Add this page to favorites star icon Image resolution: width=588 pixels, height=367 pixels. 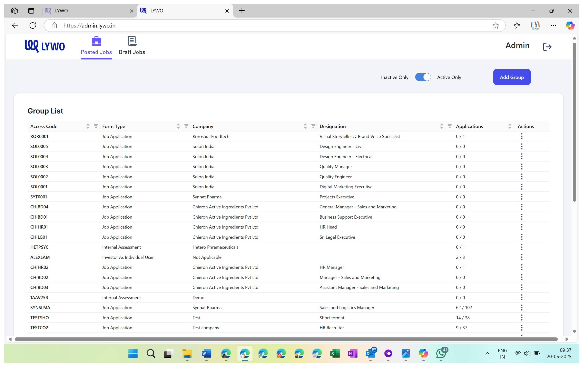(496, 25)
